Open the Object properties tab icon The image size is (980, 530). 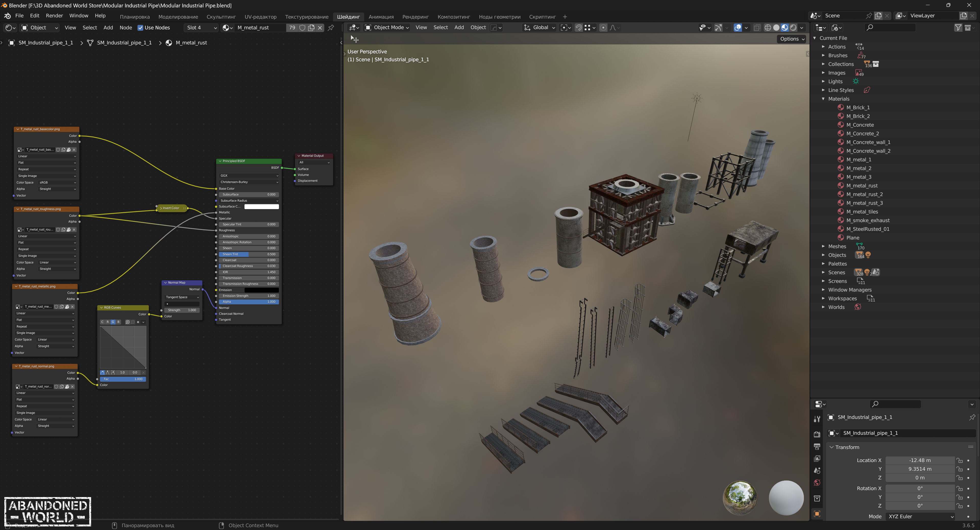pos(817,514)
